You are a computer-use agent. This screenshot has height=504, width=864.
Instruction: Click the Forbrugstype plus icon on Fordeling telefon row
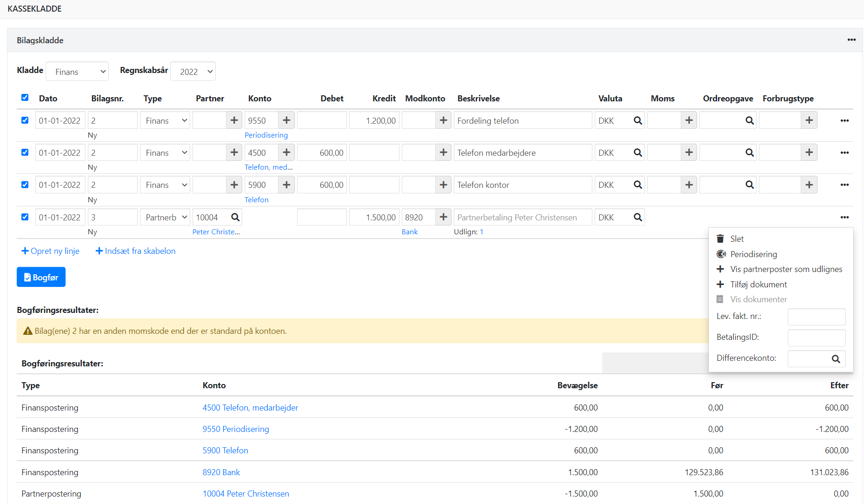809,120
